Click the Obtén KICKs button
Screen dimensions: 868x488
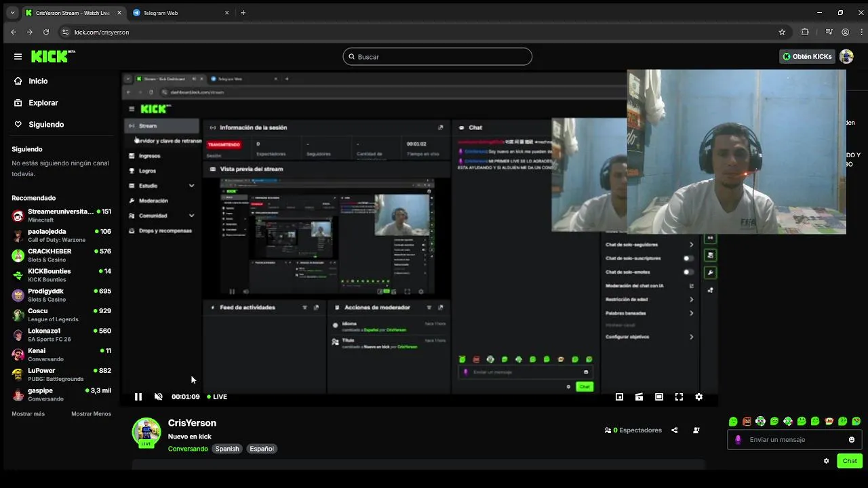807,57
